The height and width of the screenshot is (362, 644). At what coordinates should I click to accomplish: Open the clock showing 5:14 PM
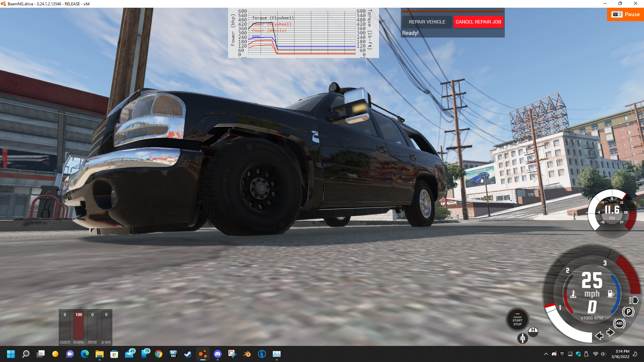pyautogui.click(x=620, y=354)
